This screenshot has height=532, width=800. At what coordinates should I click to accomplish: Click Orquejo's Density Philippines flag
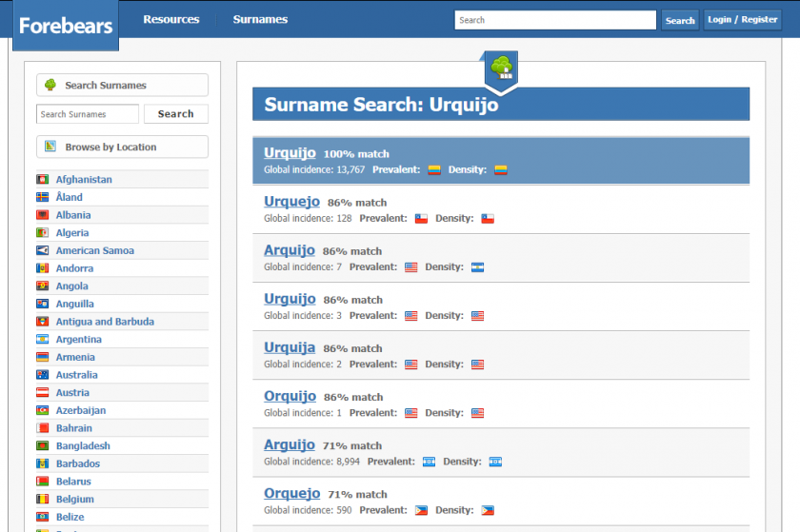[488, 510]
